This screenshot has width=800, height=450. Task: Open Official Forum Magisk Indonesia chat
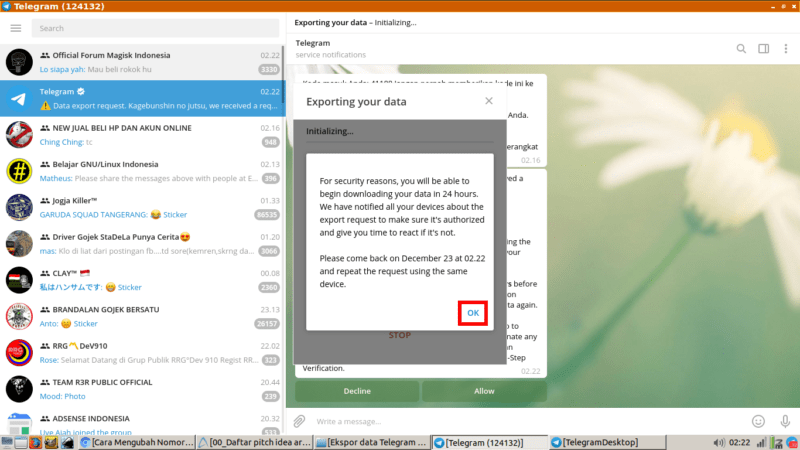click(142, 62)
